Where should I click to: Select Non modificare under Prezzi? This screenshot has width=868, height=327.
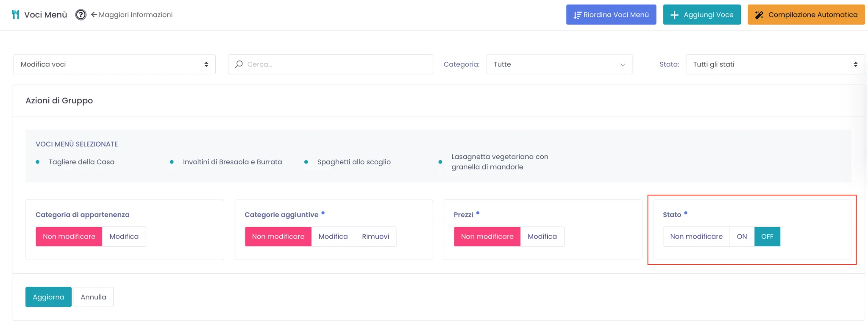487,236
